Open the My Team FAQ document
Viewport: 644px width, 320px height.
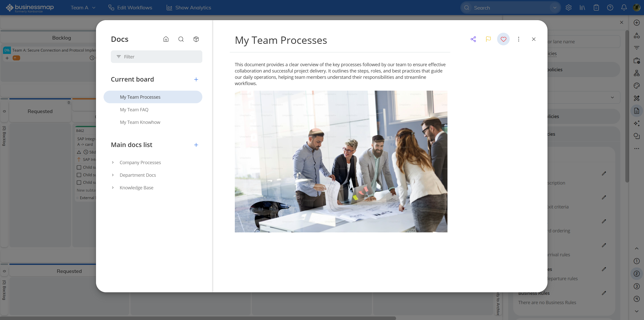[x=134, y=110]
